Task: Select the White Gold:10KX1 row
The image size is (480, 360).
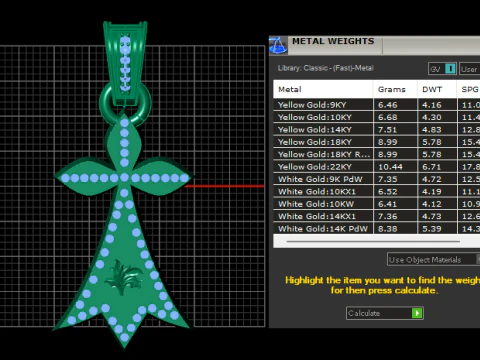Action: pyautogui.click(x=377, y=191)
